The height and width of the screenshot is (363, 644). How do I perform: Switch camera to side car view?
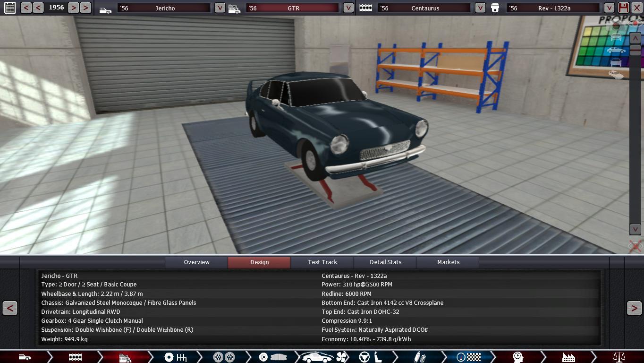616,50
